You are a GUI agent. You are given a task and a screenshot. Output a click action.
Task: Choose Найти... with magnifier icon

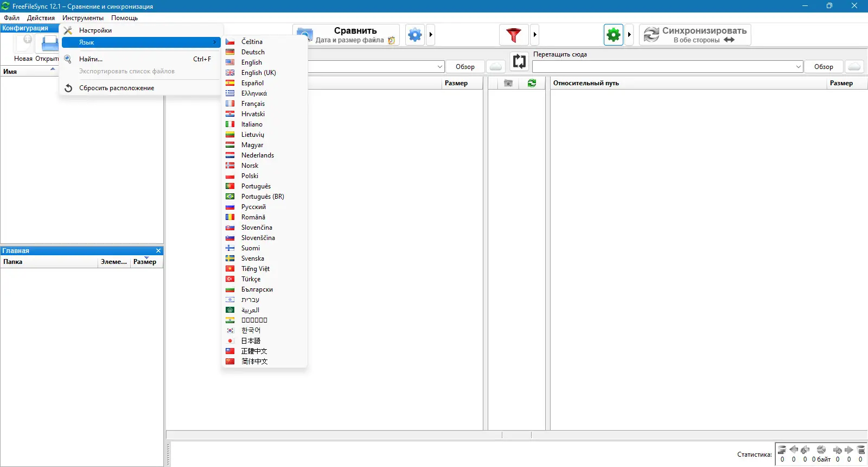141,59
